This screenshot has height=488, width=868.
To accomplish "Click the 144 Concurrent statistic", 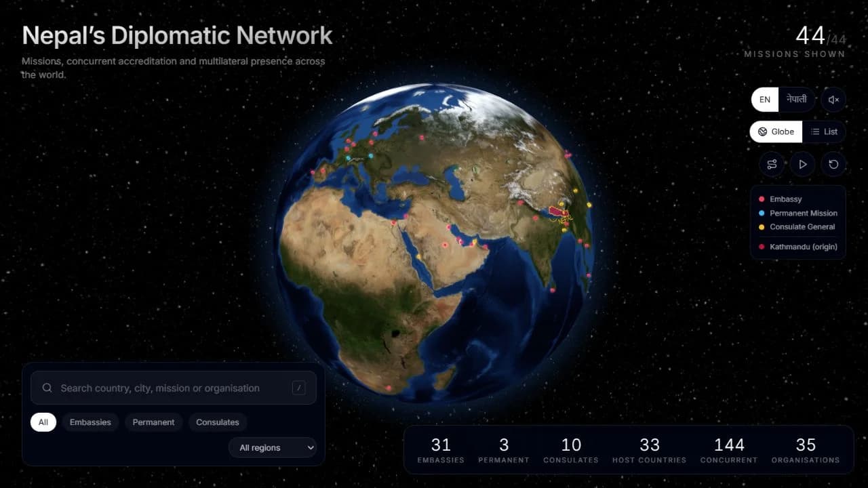I will (729, 451).
